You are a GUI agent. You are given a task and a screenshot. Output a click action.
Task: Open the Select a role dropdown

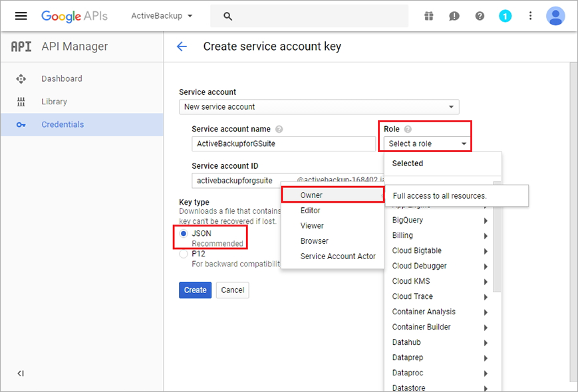pyautogui.click(x=427, y=144)
